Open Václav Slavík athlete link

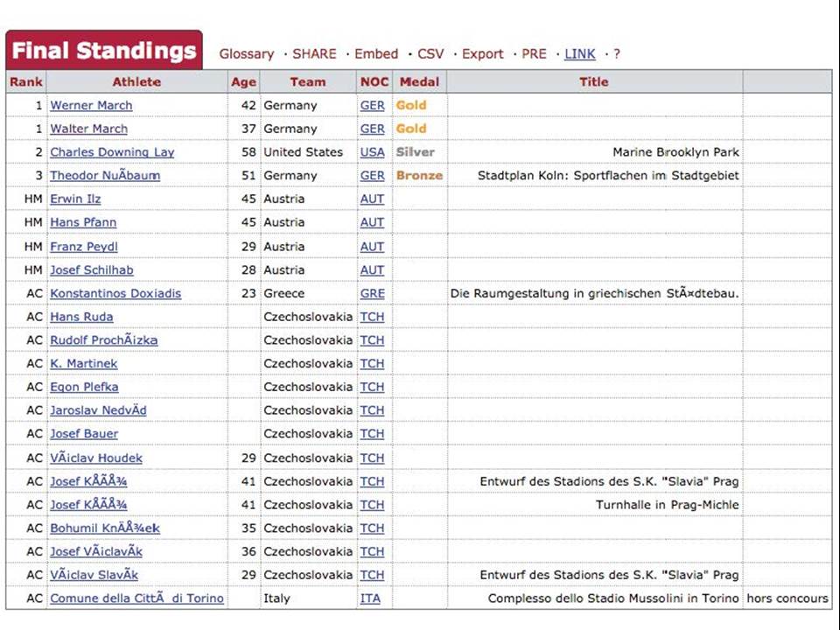coord(94,575)
